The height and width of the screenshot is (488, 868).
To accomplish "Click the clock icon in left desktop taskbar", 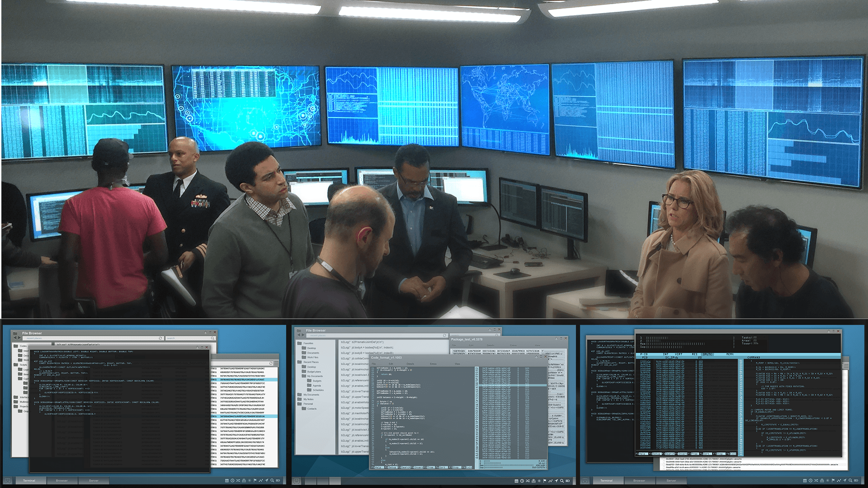I will (x=232, y=480).
